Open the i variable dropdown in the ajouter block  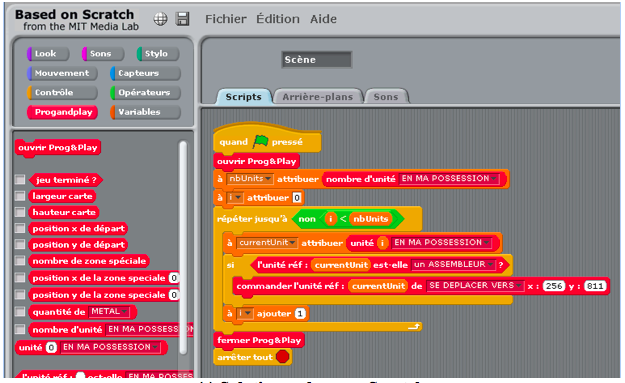click(x=244, y=314)
